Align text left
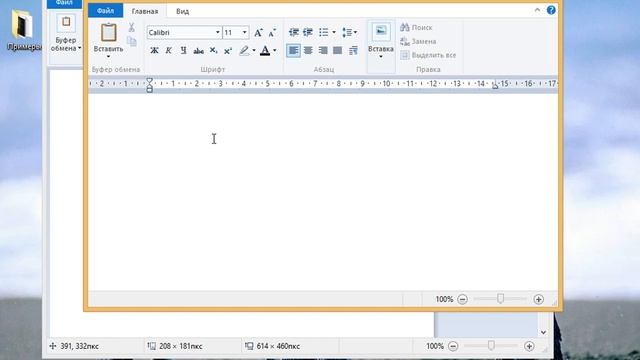Screen dimensions: 640x360 coord(293,51)
